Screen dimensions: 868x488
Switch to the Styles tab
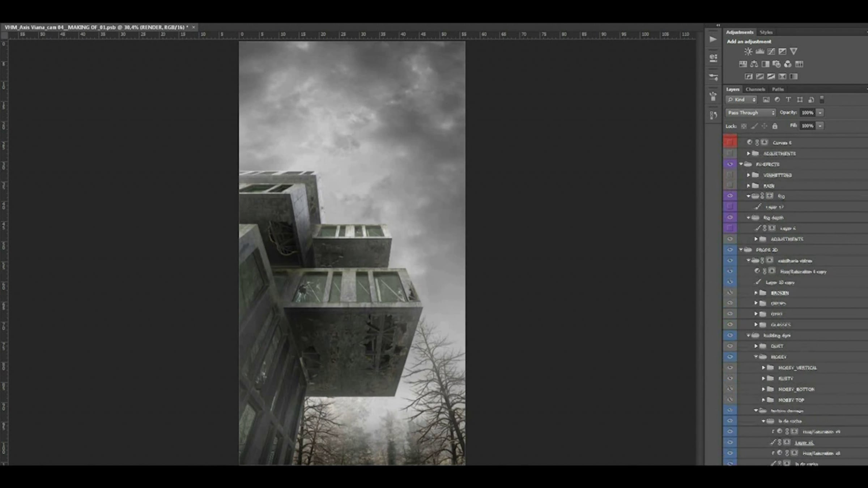tap(766, 32)
